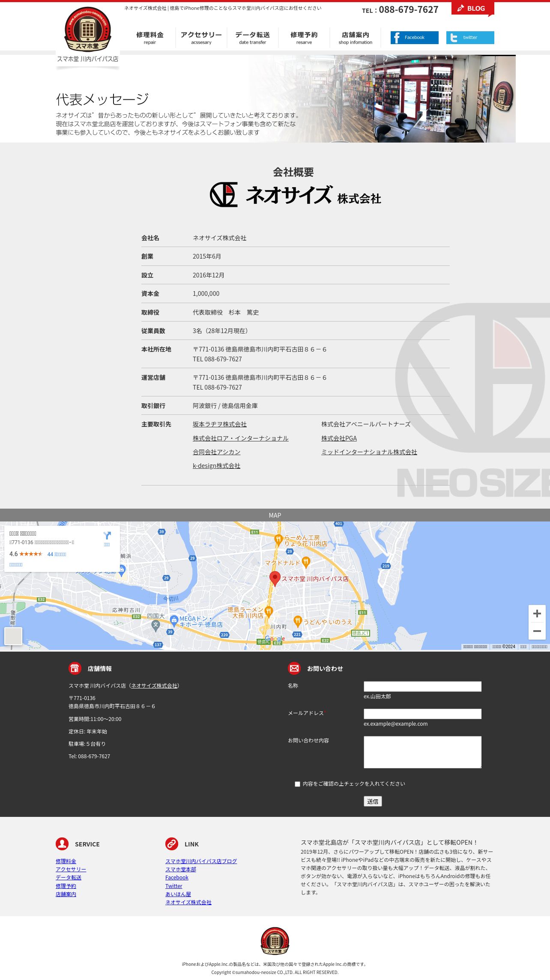This screenshot has height=980, width=550.
Task: Click the お問い合わせ mail icon
Action: (294, 668)
